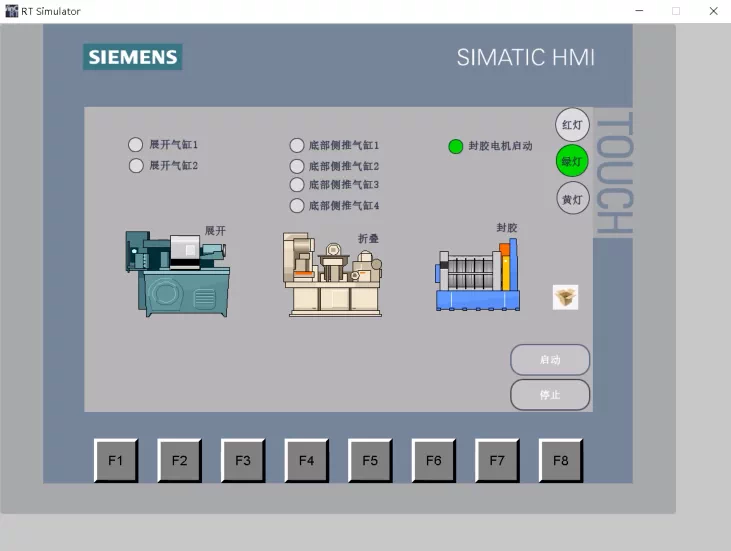Click the F5 function key

[370, 461]
